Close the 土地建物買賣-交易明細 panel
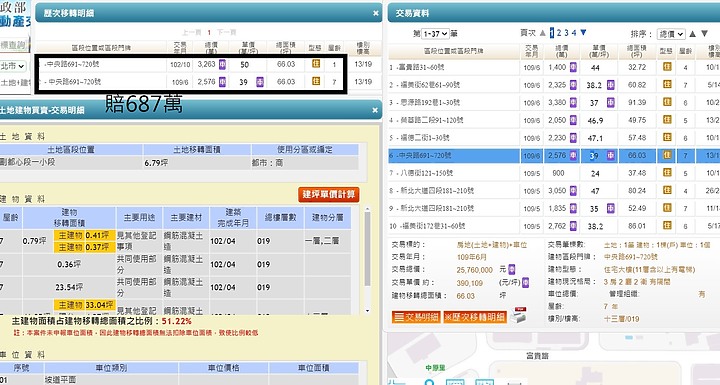Screen dimensions: 720x385 tap(375, 110)
